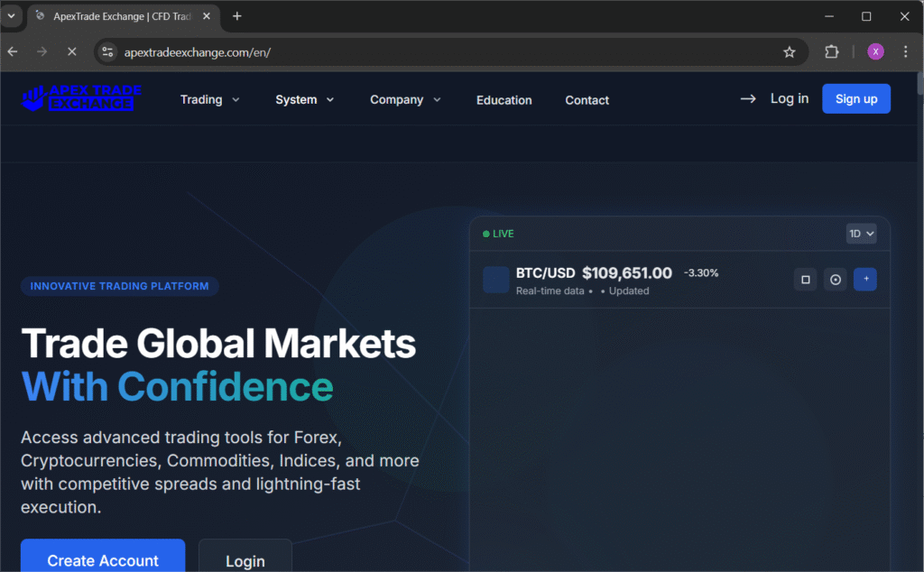Screen dimensions: 924x572
Task: Click inside the browser address bar
Action: click(x=271, y=51)
